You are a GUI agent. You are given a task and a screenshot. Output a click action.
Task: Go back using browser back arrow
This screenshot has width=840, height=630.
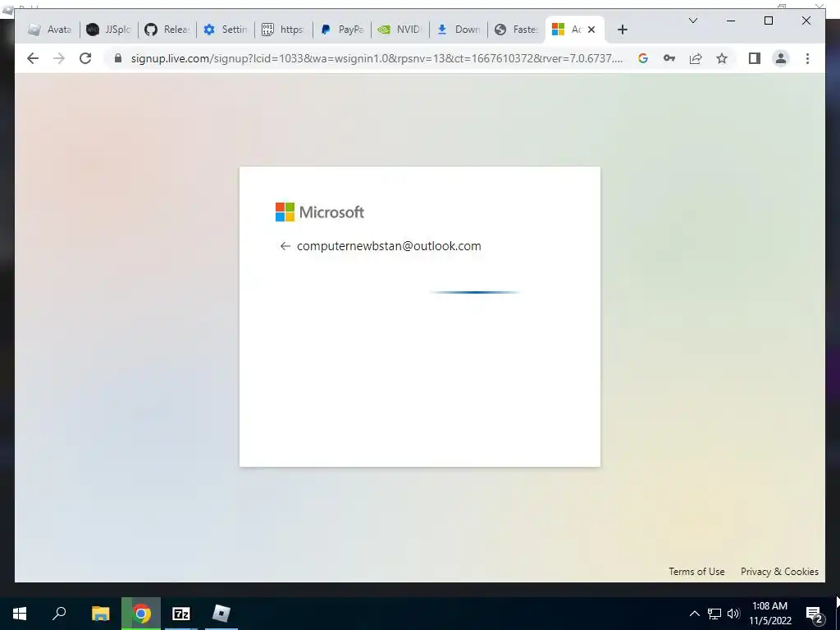(x=33, y=58)
